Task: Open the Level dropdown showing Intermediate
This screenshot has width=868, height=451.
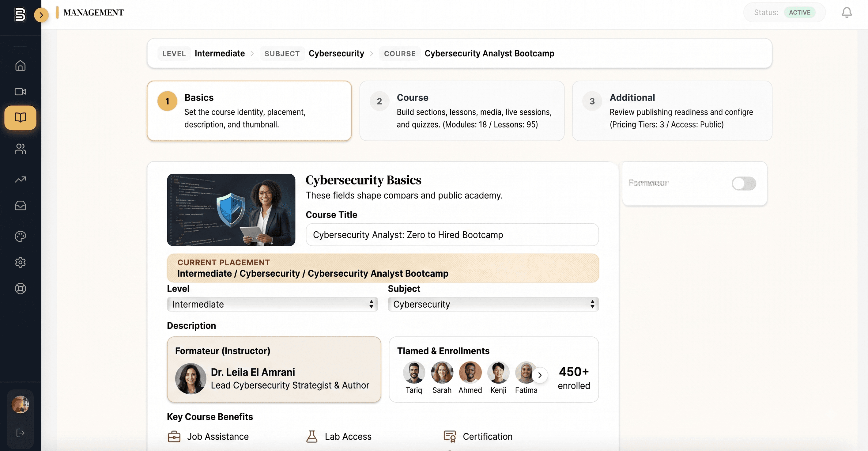Action: point(272,304)
